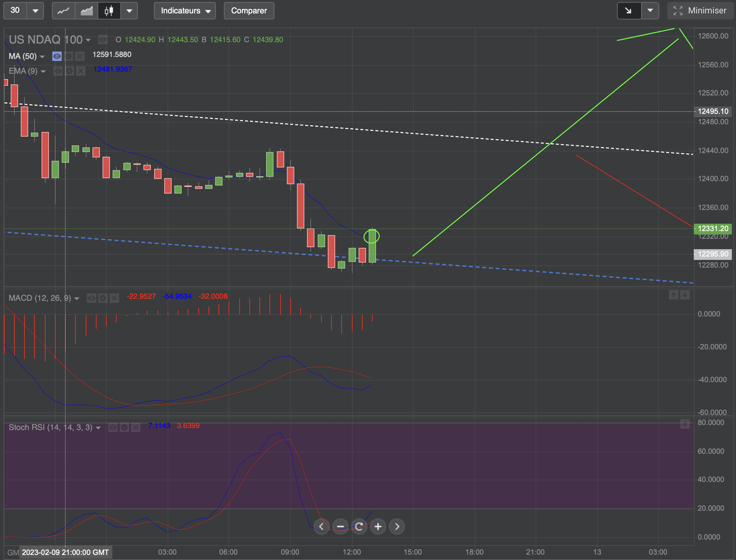Viewport: 736px width, 560px height.
Task: Open the Indicateurs menu
Action: pyautogui.click(x=185, y=11)
